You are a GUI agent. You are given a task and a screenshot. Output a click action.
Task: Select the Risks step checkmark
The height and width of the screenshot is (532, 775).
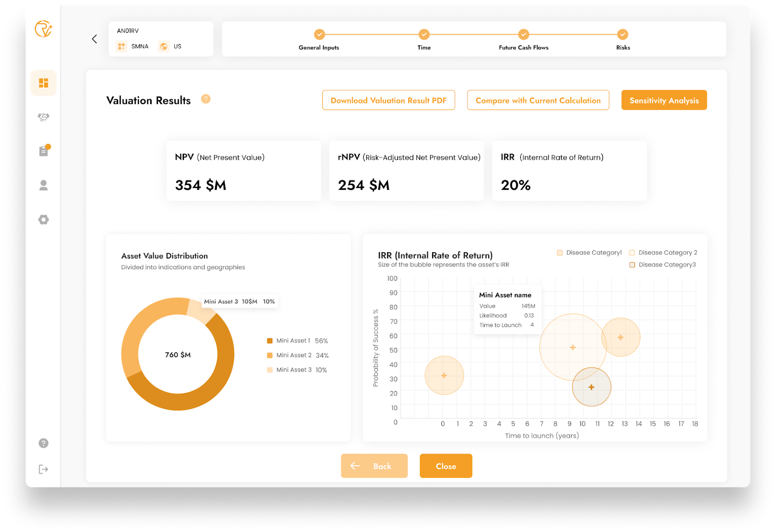pos(623,34)
